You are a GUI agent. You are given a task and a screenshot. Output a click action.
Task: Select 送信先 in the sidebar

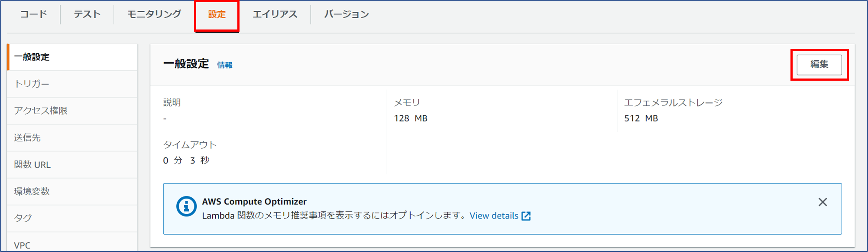72,137
